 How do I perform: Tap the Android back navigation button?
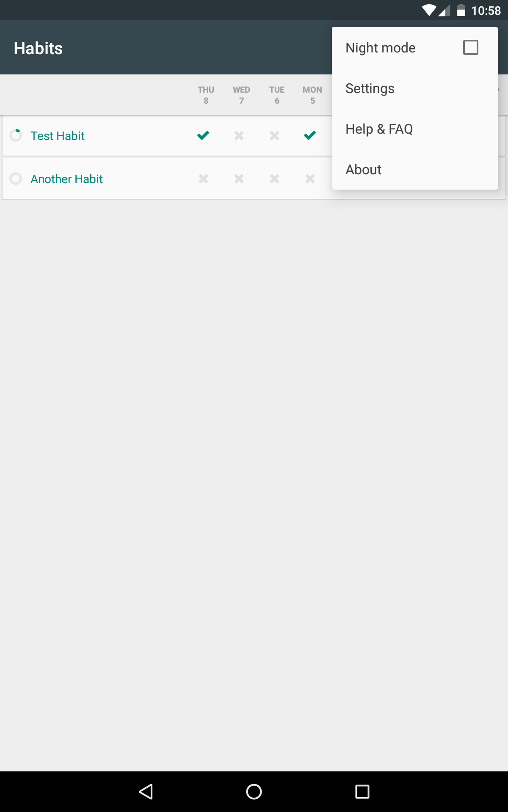[x=146, y=792]
